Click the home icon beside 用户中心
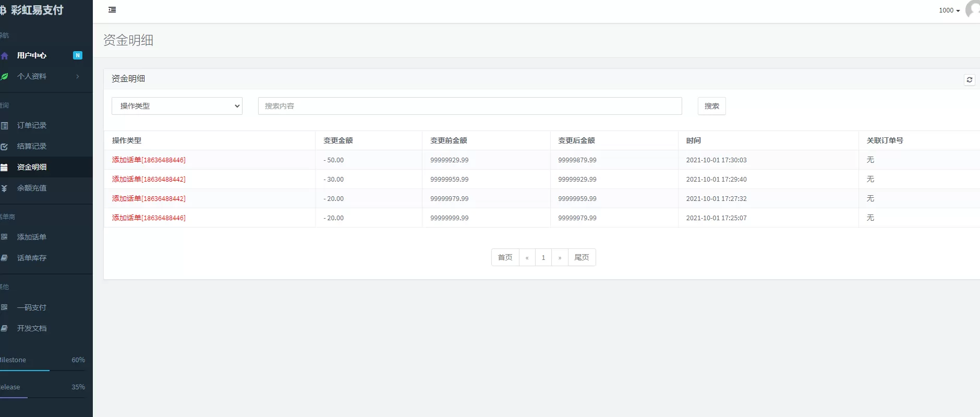980x417 pixels. (x=5, y=56)
